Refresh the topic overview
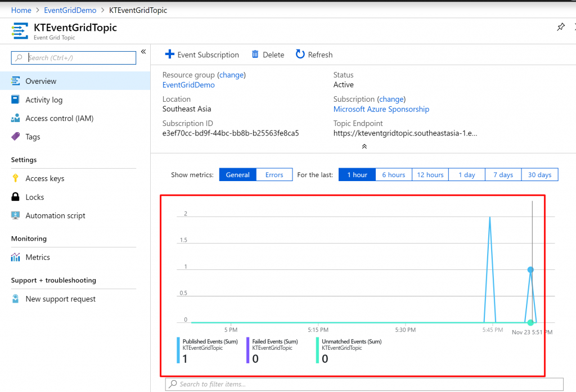 [314, 55]
